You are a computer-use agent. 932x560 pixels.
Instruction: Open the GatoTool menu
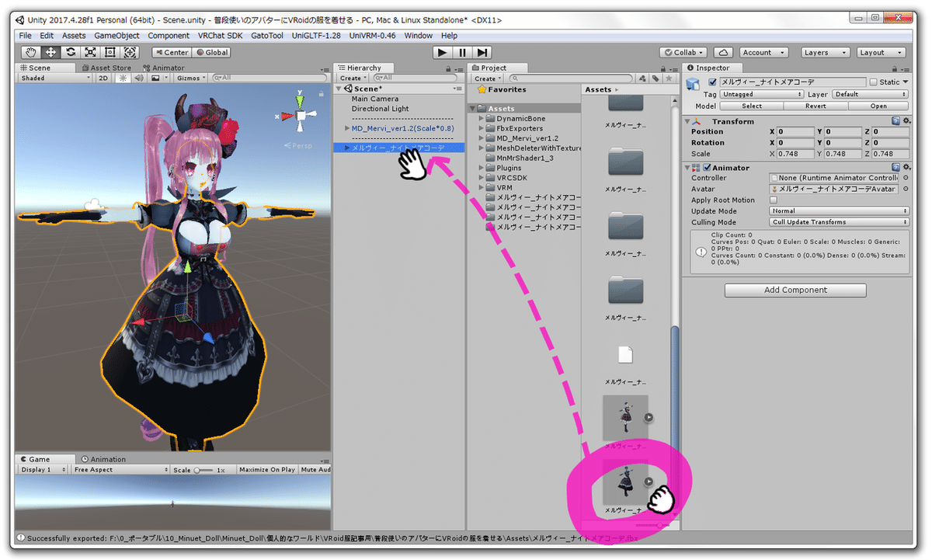tap(267, 36)
